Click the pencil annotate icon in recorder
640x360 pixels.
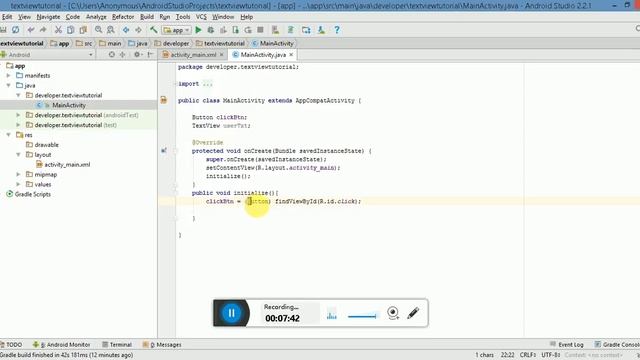click(413, 313)
